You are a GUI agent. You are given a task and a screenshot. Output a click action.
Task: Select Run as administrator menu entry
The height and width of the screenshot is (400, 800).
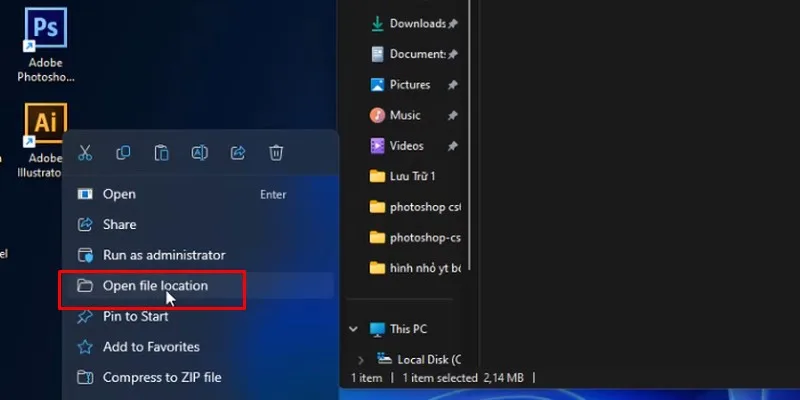click(x=164, y=255)
